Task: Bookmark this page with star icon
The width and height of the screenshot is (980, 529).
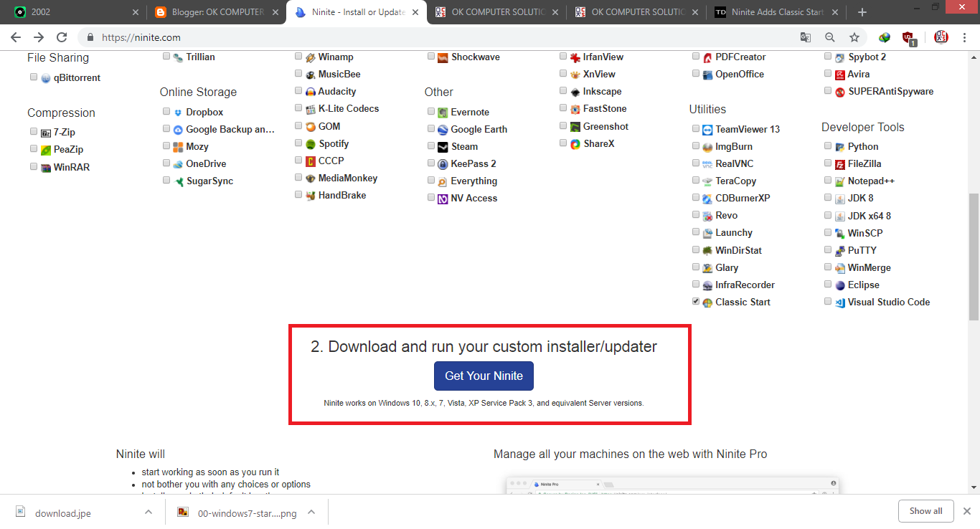Action: pyautogui.click(x=854, y=37)
